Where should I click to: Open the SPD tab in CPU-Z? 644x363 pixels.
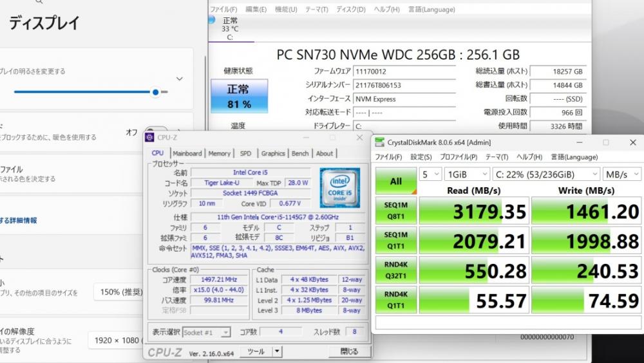[x=245, y=153]
